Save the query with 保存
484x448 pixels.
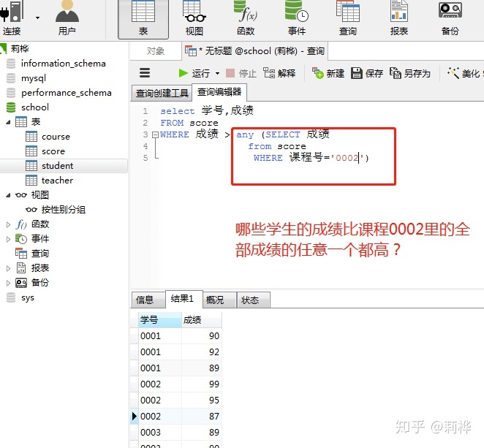[367, 73]
